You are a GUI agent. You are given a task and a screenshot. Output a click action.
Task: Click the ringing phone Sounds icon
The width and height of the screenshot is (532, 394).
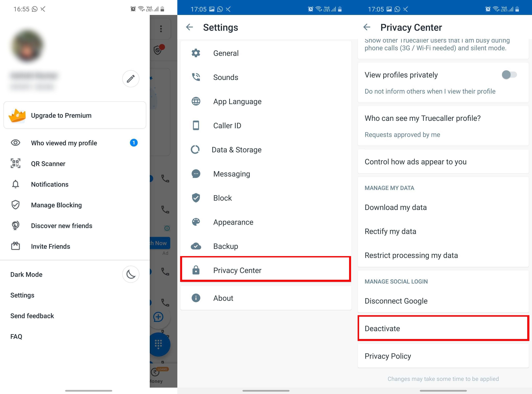[x=196, y=77]
